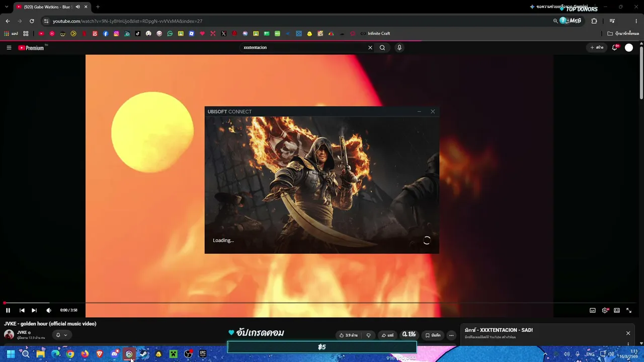The height and width of the screenshot is (362, 644).
Task: Open Epic Games Launcher from taskbar
Action: [203, 354]
